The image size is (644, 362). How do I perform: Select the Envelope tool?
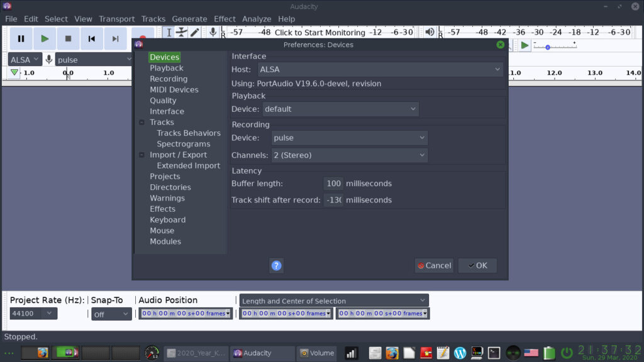click(x=181, y=33)
